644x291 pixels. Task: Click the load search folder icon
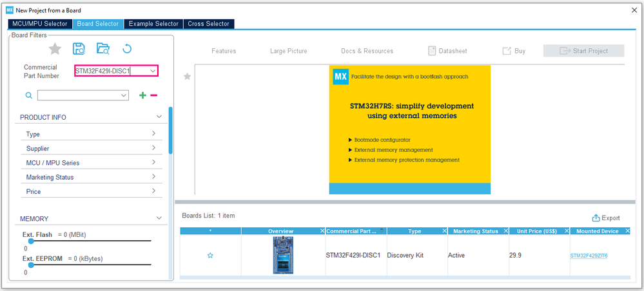[x=103, y=49]
